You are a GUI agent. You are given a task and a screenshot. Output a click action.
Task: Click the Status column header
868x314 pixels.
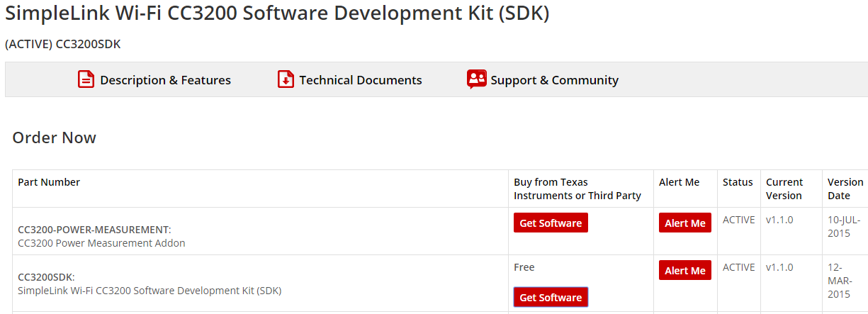click(738, 182)
